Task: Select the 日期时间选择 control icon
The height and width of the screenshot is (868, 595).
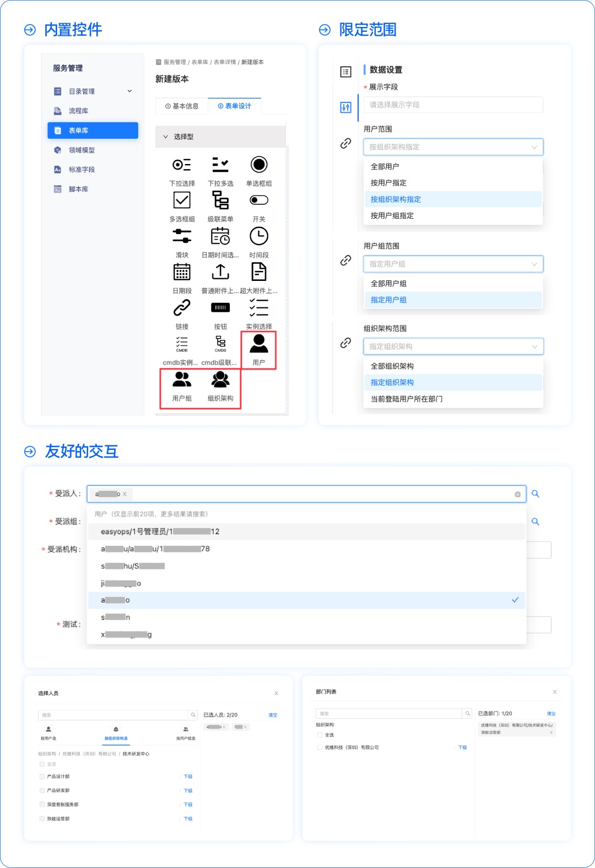Action: pyautogui.click(x=220, y=236)
